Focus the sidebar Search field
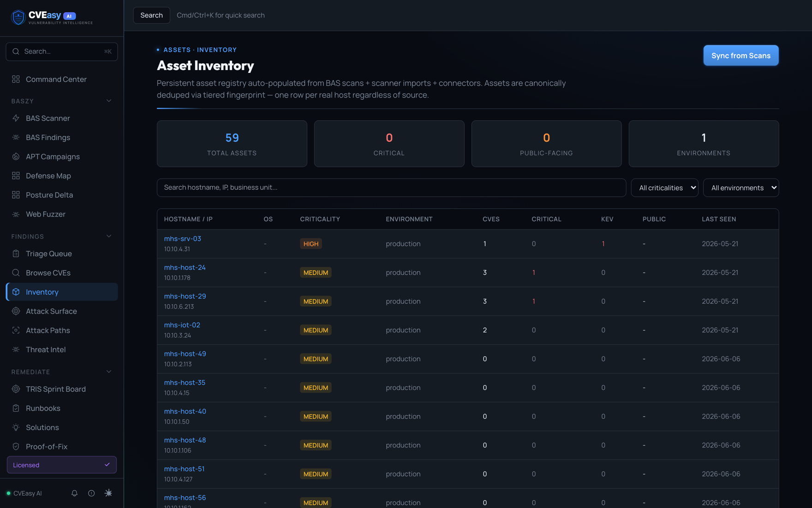 tap(62, 51)
